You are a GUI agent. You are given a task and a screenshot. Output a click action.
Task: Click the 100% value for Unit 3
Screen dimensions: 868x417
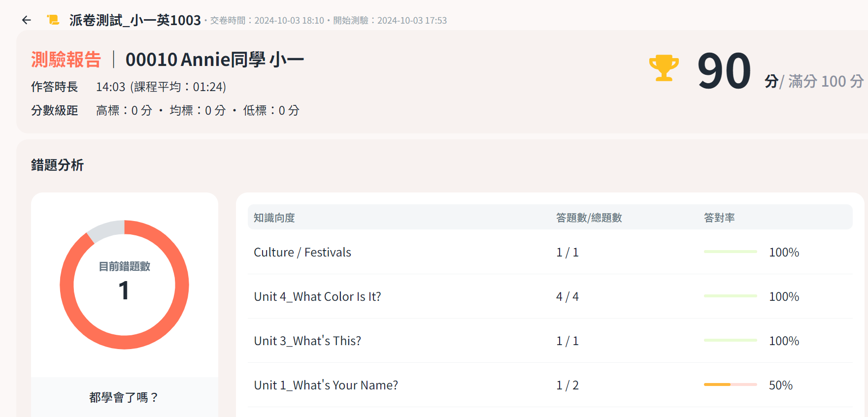(x=784, y=341)
